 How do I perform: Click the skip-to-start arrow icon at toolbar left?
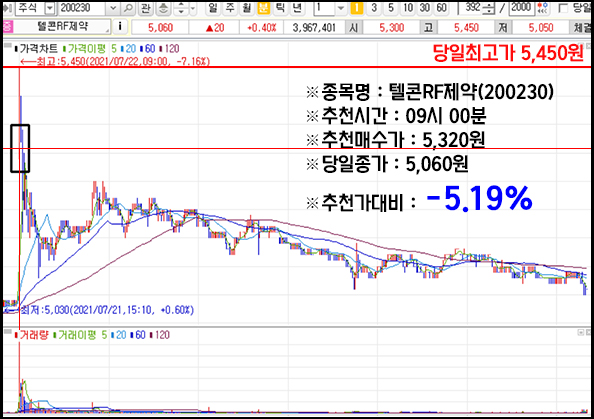coord(7,8)
